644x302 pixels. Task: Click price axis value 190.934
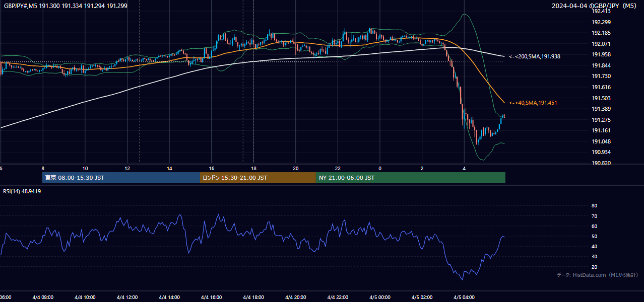click(601, 152)
